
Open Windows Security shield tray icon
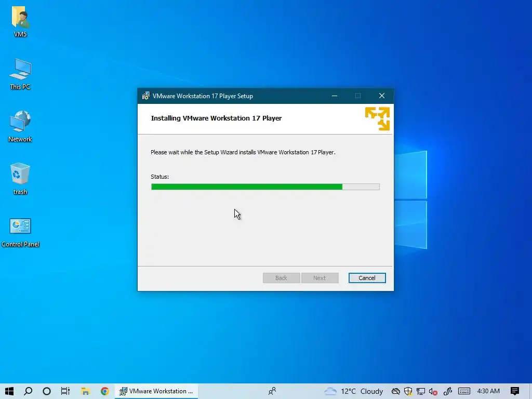click(408, 391)
